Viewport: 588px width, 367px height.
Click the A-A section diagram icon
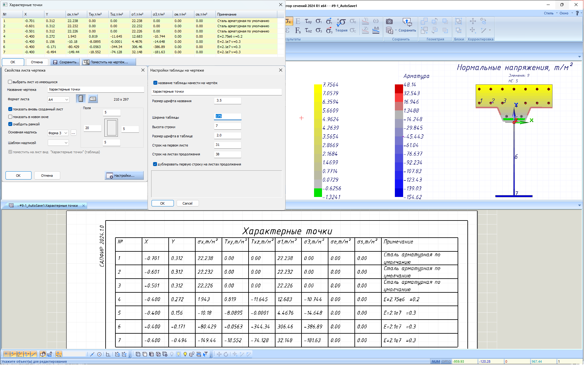click(376, 30)
